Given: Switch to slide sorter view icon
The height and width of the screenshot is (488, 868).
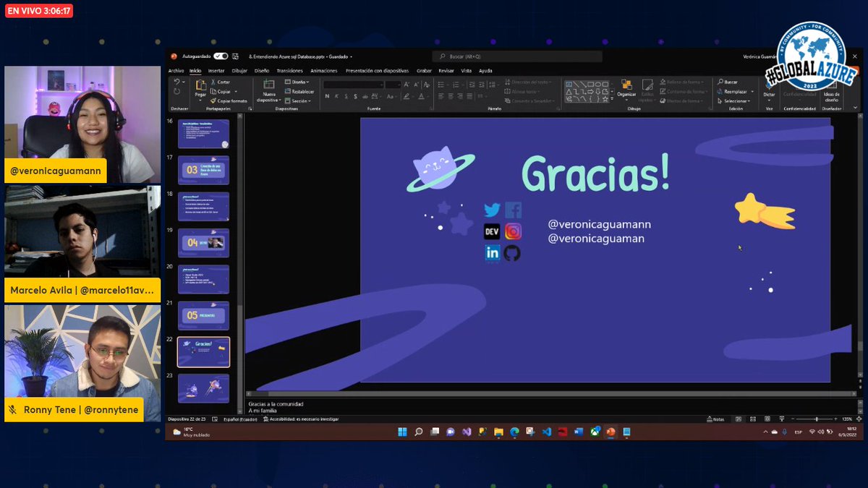Looking at the screenshot, I should (752, 419).
